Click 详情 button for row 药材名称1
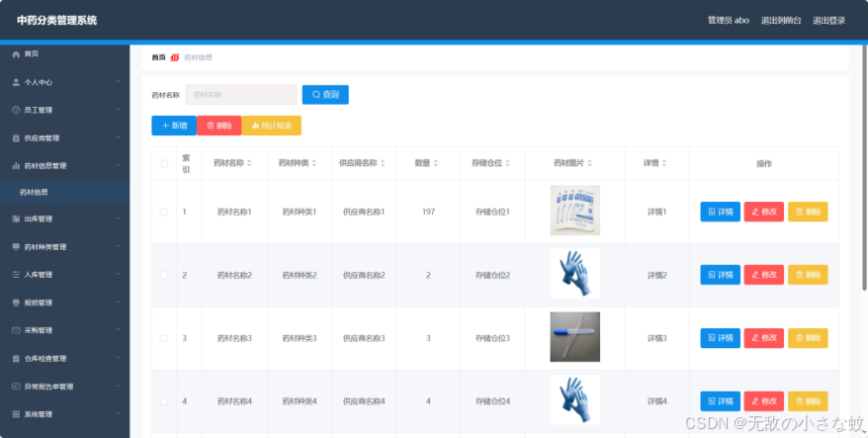The image size is (868, 438). (x=720, y=212)
